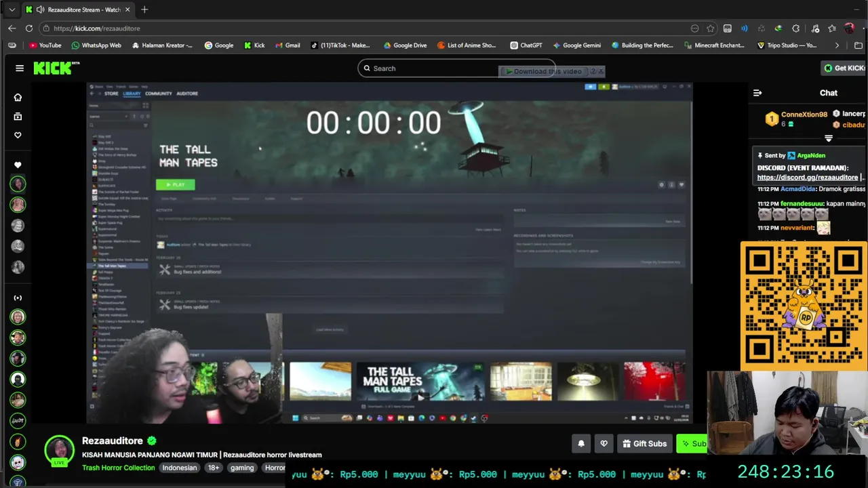Collapse the chat panel icon
The width and height of the screenshot is (868, 488).
[x=757, y=93]
